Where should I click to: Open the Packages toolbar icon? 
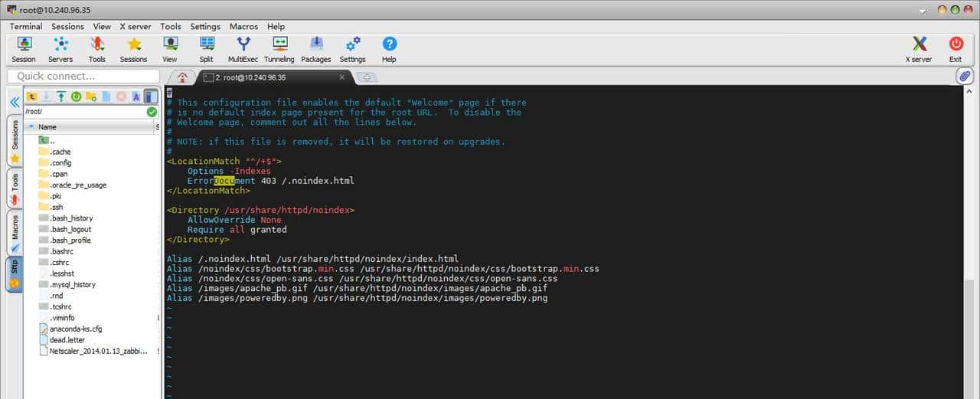(315, 49)
